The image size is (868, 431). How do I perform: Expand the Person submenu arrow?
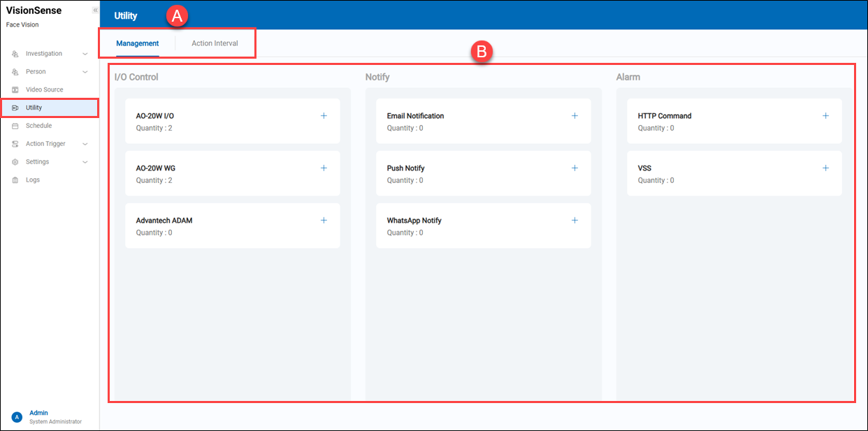pos(85,72)
